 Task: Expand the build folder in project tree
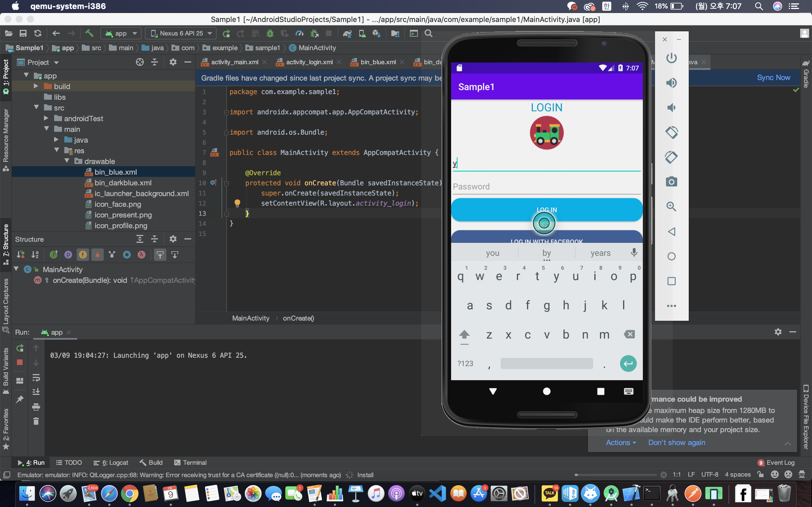tap(36, 86)
